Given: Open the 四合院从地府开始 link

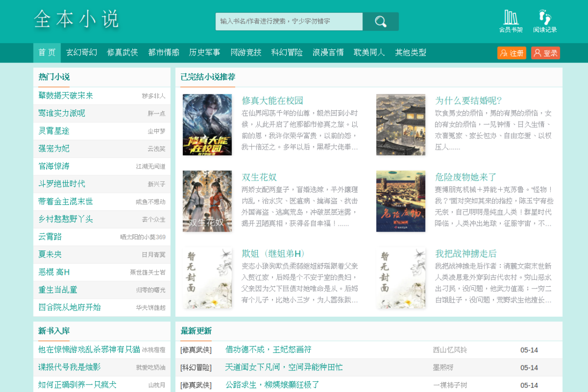Looking at the screenshot, I should (x=69, y=307).
